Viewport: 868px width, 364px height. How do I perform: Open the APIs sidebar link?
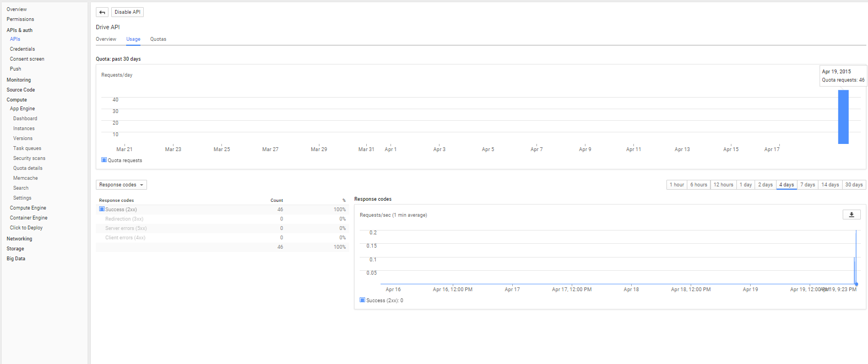(x=15, y=39)
